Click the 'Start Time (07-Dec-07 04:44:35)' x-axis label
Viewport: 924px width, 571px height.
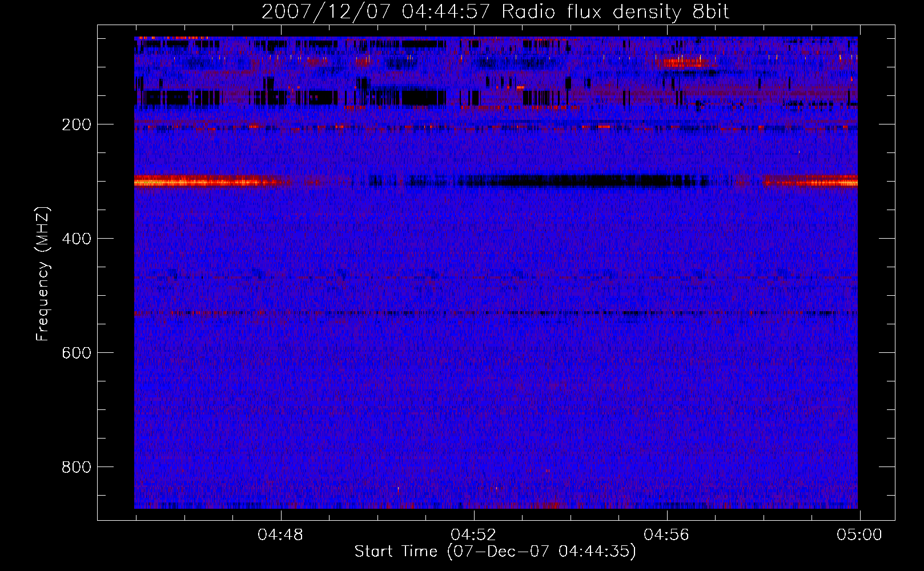click(495, 552)
